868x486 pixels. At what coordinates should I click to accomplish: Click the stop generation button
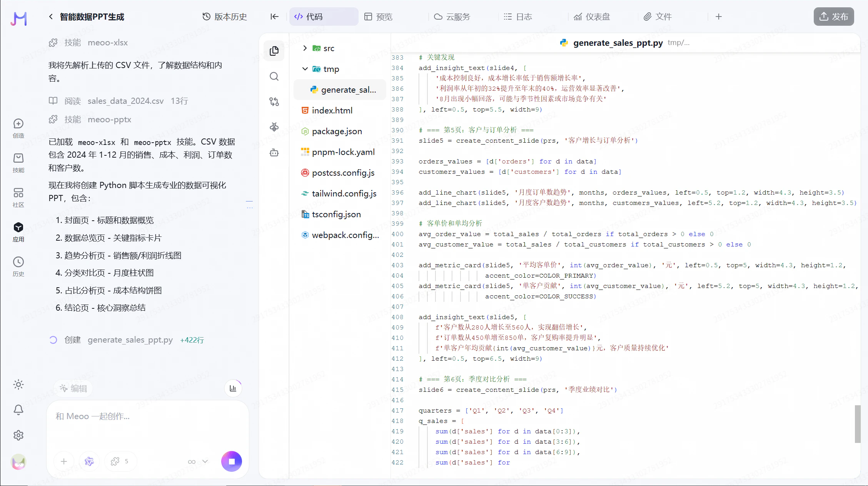pyautogui.click(x=231, y=461)
